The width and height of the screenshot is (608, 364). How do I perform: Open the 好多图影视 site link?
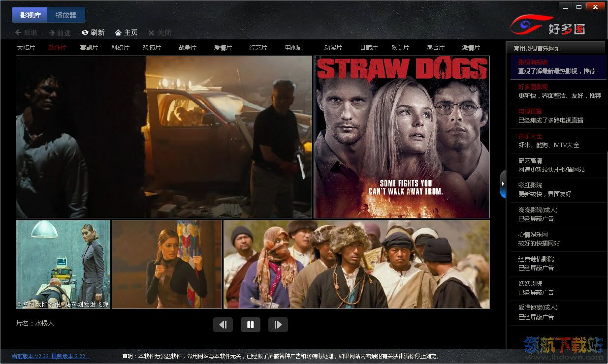(558, 91)
